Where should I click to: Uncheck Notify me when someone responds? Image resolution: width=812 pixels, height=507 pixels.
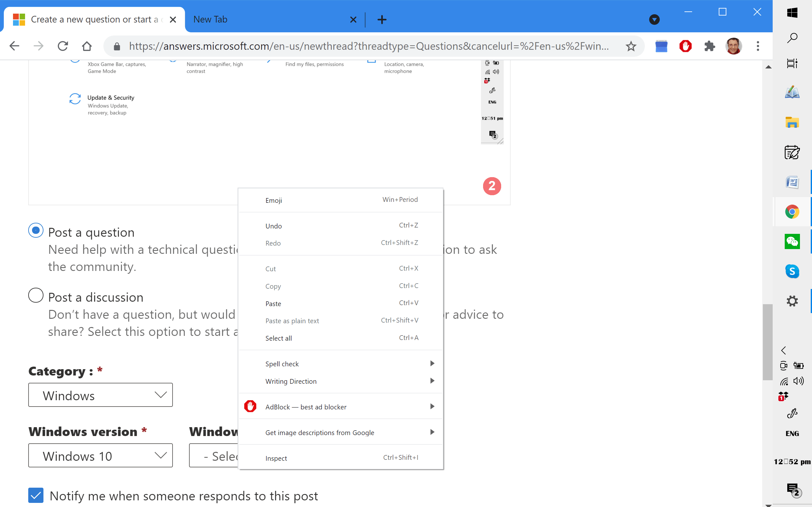point(36,495)
